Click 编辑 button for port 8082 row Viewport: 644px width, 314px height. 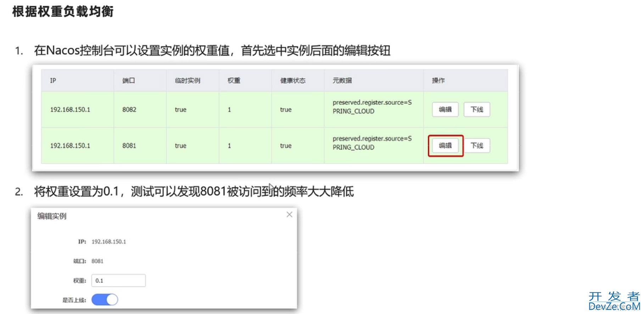coord(445,109)
